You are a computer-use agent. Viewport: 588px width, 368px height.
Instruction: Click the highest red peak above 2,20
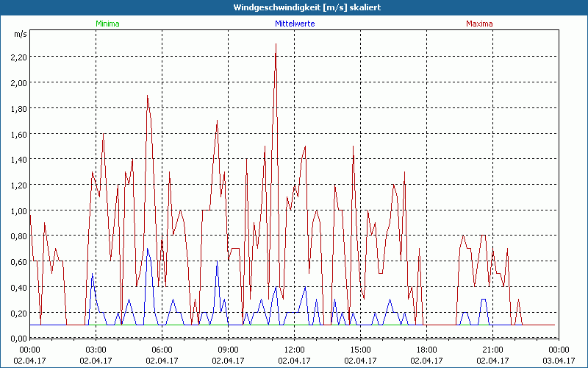pos(276,46)
